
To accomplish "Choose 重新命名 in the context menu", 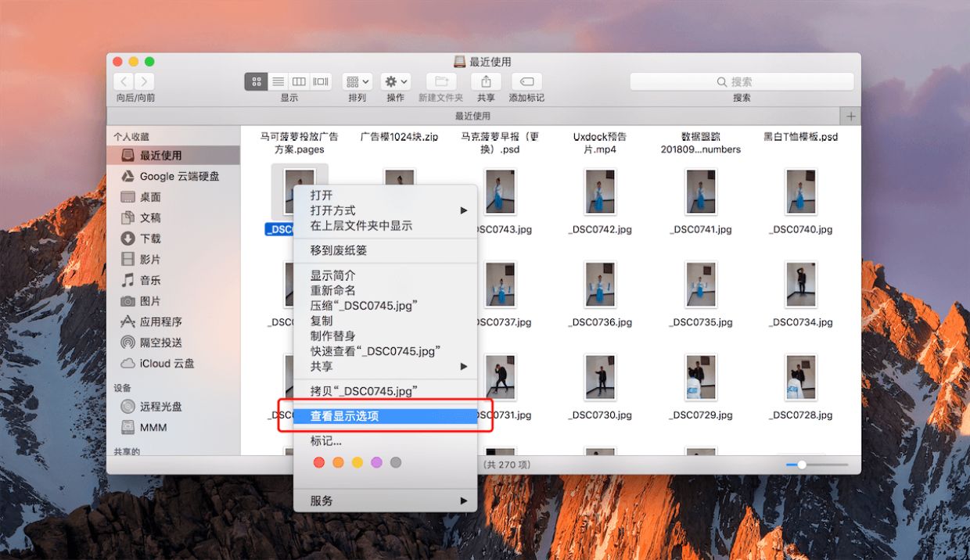I will pyautogui.click(x=385, y=290).
